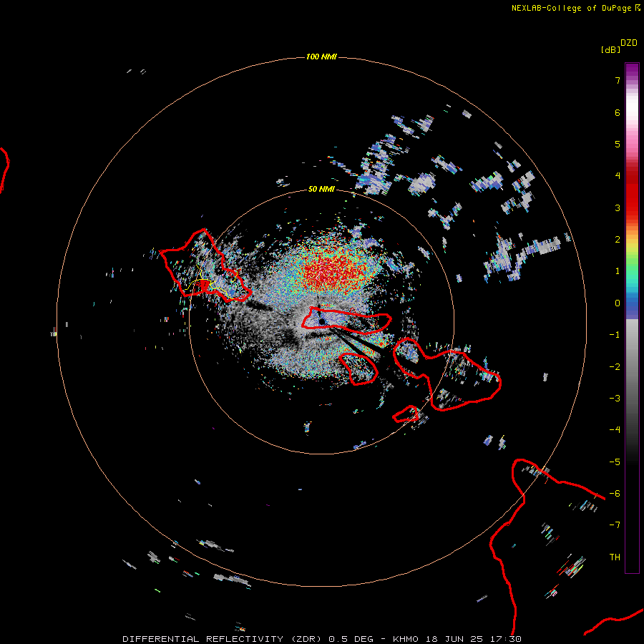Click the 100 NMI range ring label
The height and width of the screenshot is (644, 644).
(x=321, y=57)
